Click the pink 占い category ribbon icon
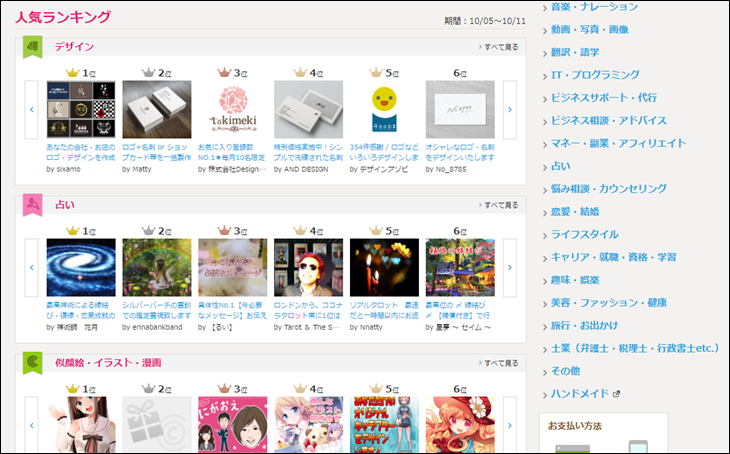730x454 pixels. 33,205
